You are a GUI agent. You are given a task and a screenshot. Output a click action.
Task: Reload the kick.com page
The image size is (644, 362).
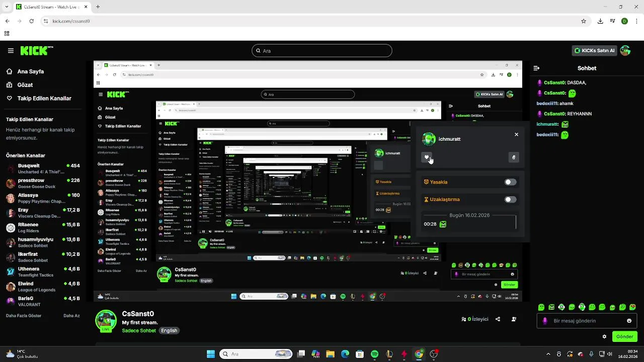click(x=32, y=21)
